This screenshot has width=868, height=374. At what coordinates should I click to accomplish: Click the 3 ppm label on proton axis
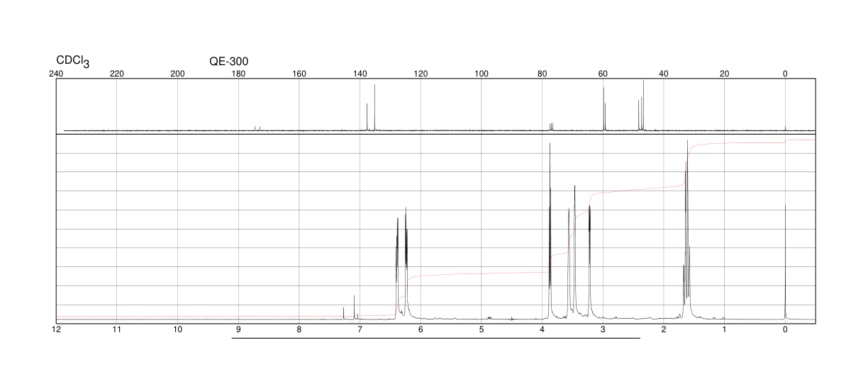[603, 330]
